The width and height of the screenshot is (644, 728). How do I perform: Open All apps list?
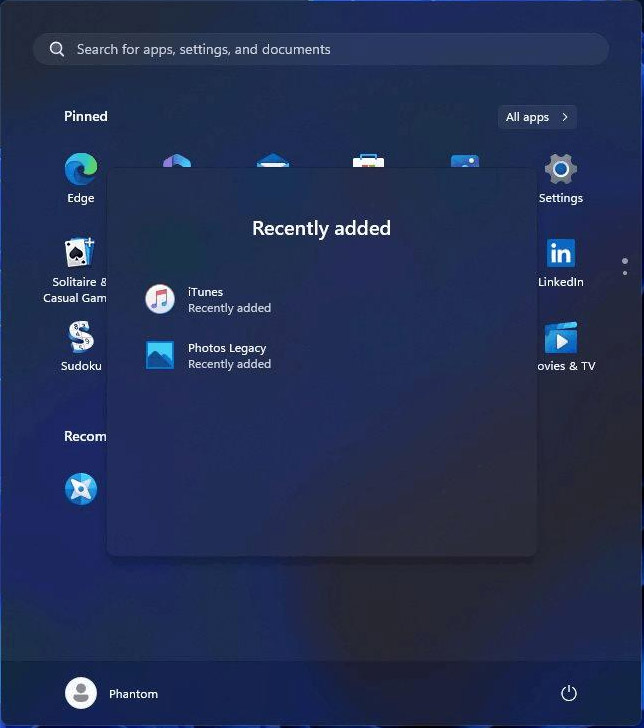coord(537,117)
